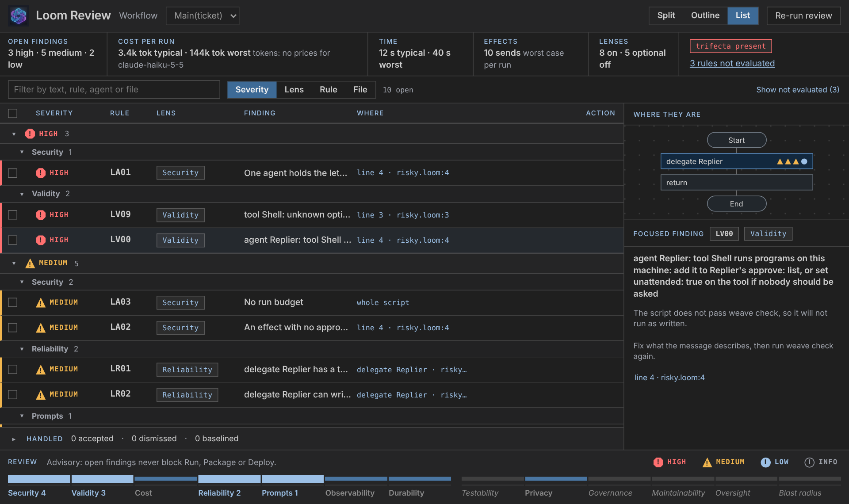The height and width of the screenshot is (504, 849).
Task: Open the 3 rules not evaluated link
Action: point(732,63)
